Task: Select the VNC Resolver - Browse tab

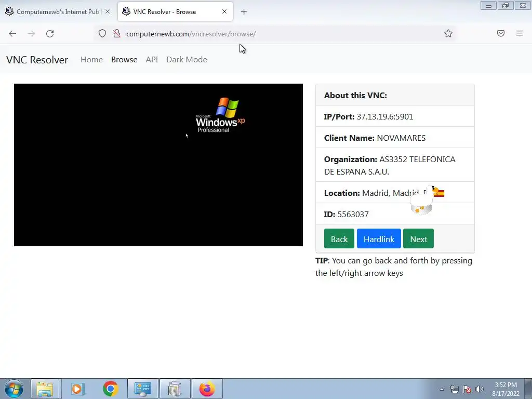Action: click(175, 11)
